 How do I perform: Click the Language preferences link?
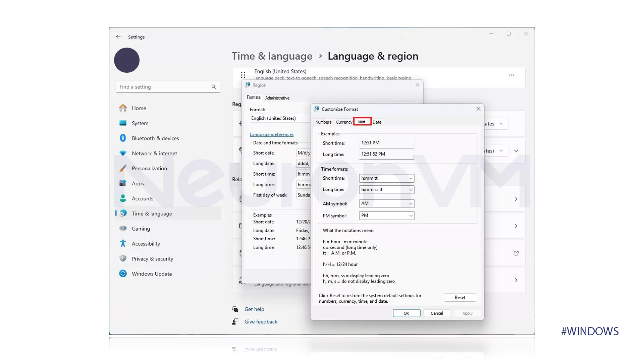(272, 134)
